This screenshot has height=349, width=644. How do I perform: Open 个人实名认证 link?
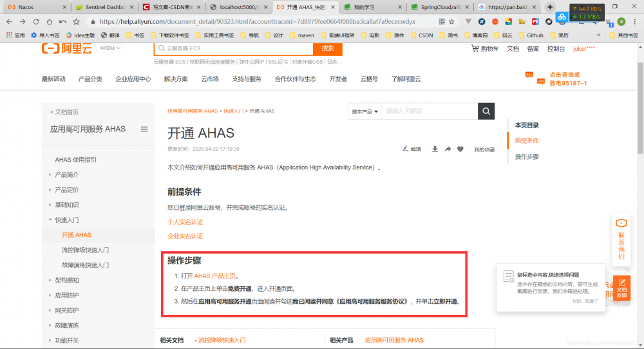click(185, 222)
